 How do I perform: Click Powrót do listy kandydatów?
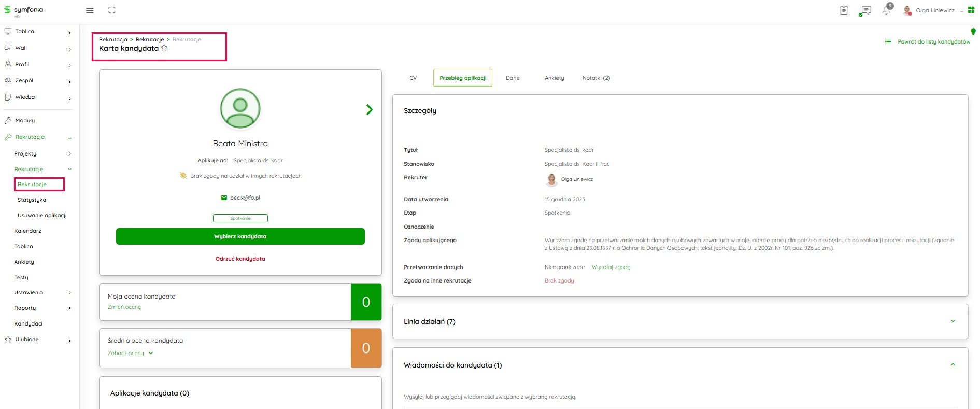(x=933, y=41)
